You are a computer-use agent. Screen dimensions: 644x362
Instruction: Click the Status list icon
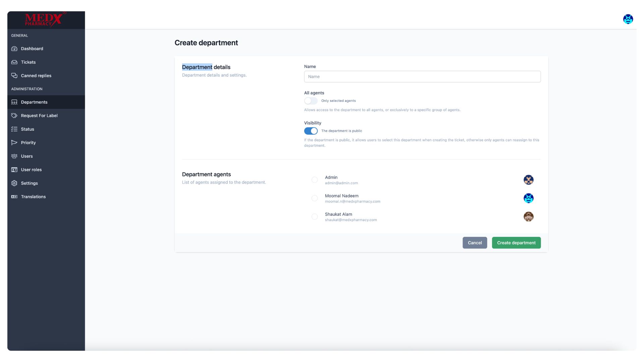[x=14, y=129]
